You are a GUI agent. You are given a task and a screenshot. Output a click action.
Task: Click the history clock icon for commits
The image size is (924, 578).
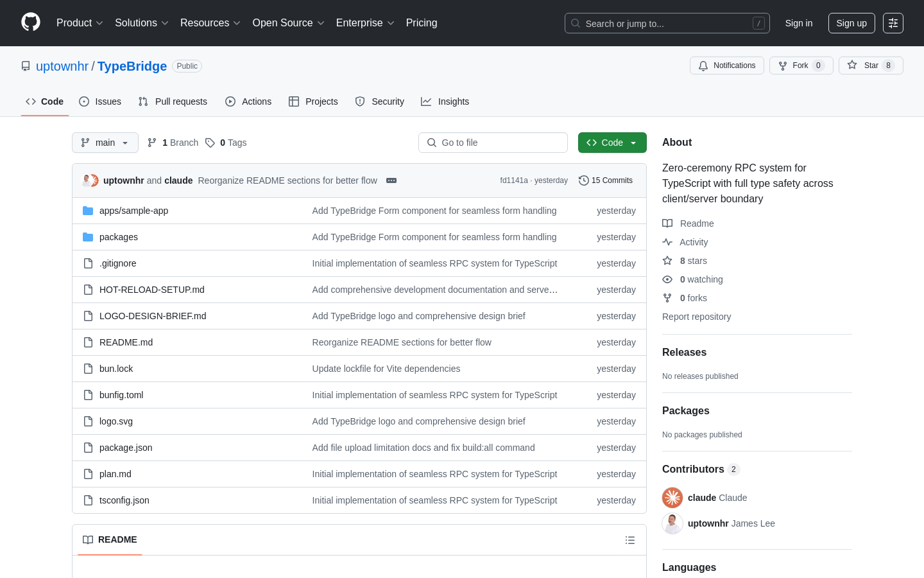(584, 180)
